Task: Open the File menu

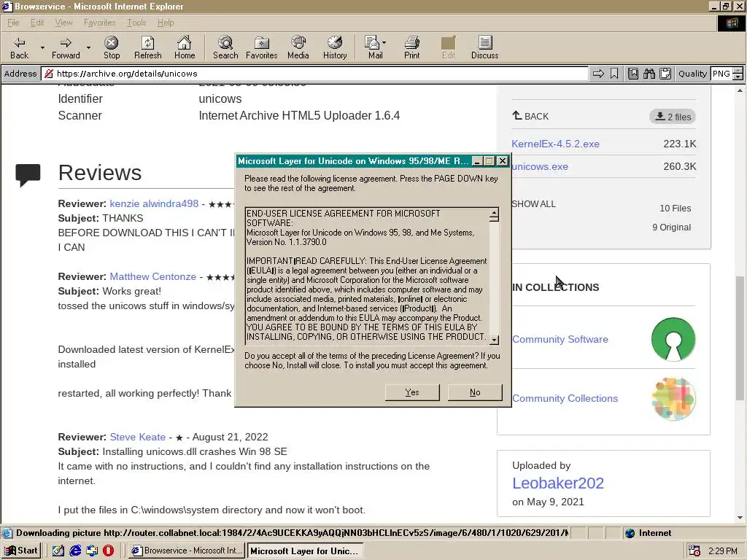Action: pos(13,23)
